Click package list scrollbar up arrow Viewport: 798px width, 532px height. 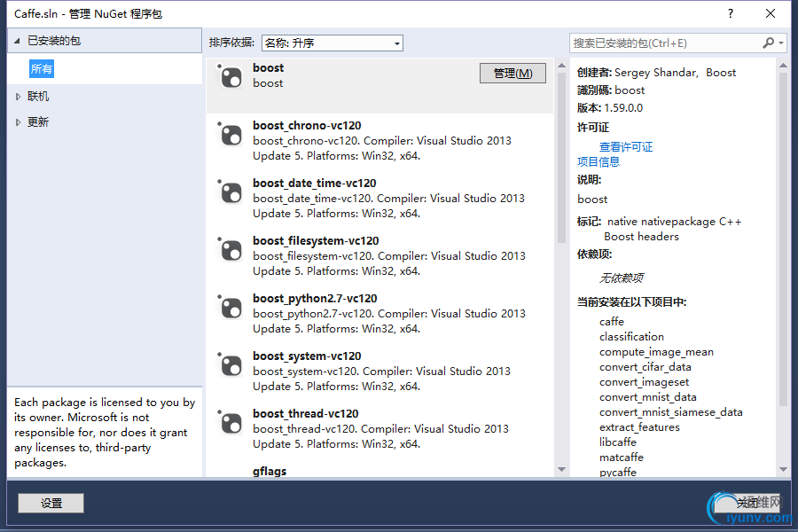click(x=561, y=65)
